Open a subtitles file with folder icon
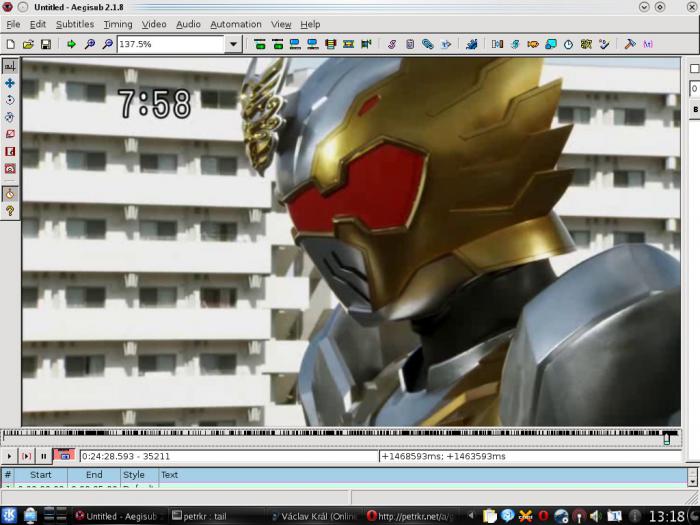The width and height of the screenshot is (700, 525). point(28,44)
